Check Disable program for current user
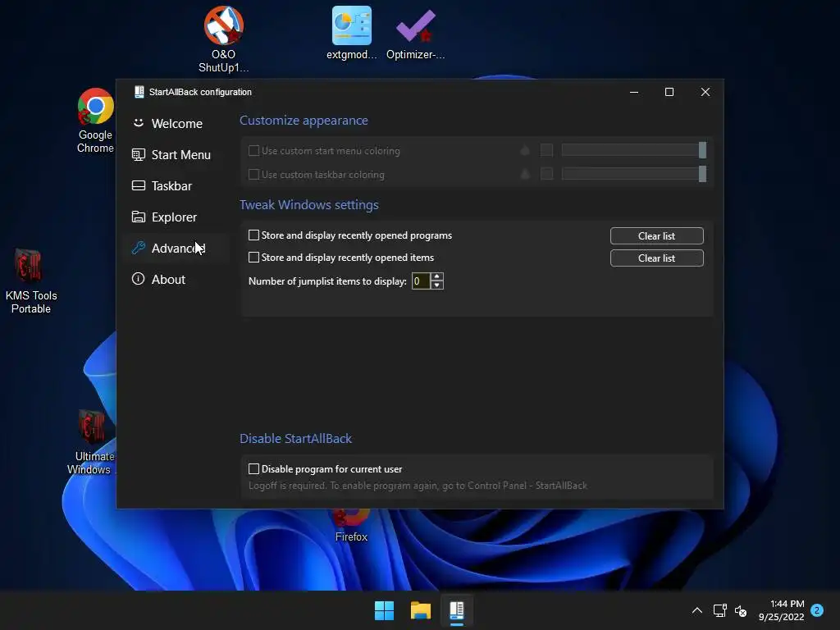This screenshot has height=630, width=840. [x=254, y=469]
